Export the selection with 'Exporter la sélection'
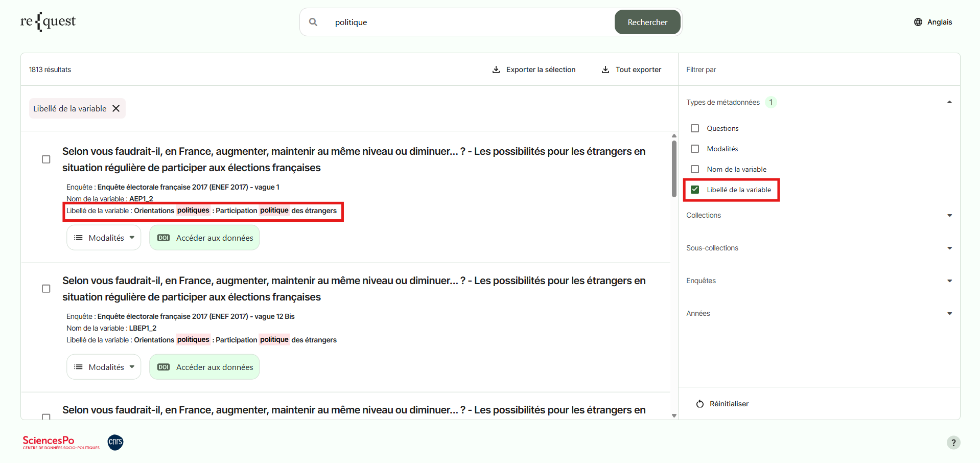This screenshot has width=980, height=463. click(x=533, y=70)
